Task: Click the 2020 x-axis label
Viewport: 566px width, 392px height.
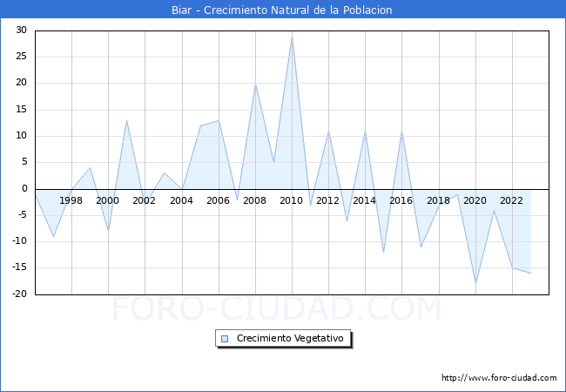Action: pos(475,200)
